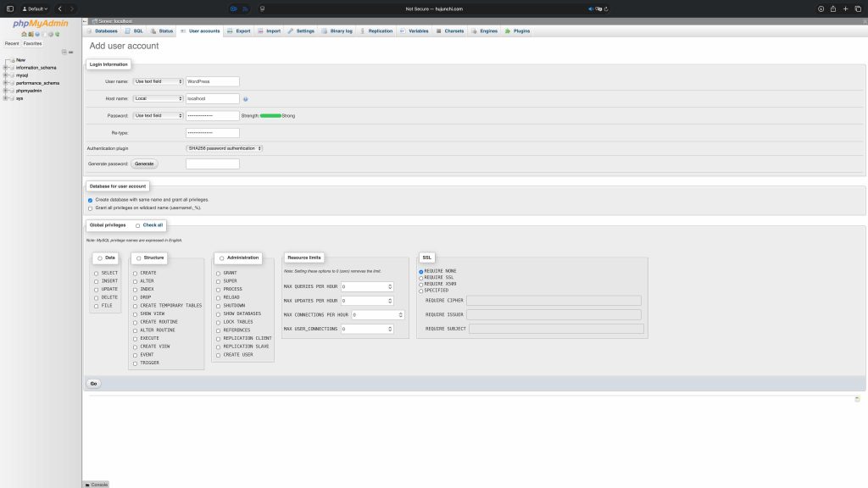Screen dimensions: 868x488
Task: Open the Authentication plugin dropdown
Action: 225,148
